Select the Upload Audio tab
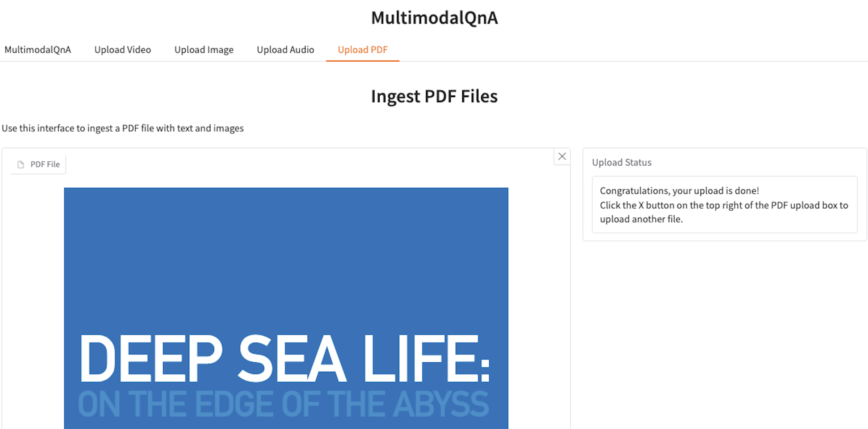Screen dimensions: 868x429 click(x=285, y=50)
